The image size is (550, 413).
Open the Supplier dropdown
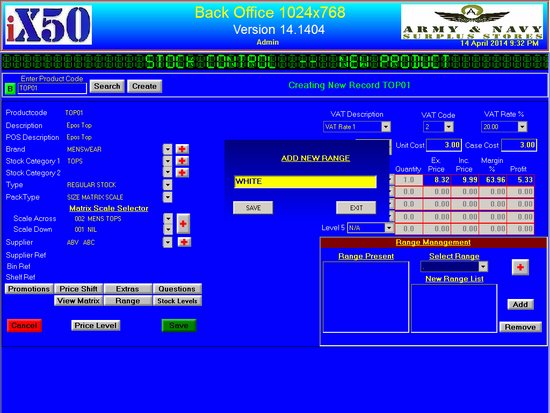(x=168, y=242)
